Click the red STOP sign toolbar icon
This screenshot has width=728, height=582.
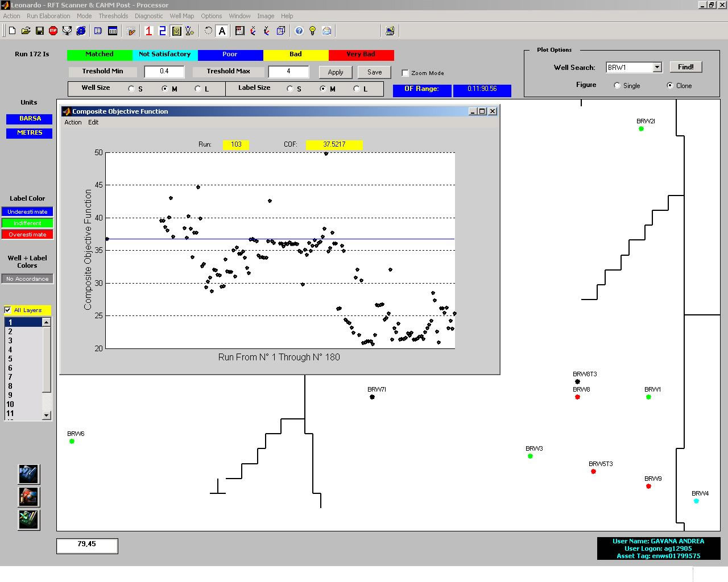(53, 31)
